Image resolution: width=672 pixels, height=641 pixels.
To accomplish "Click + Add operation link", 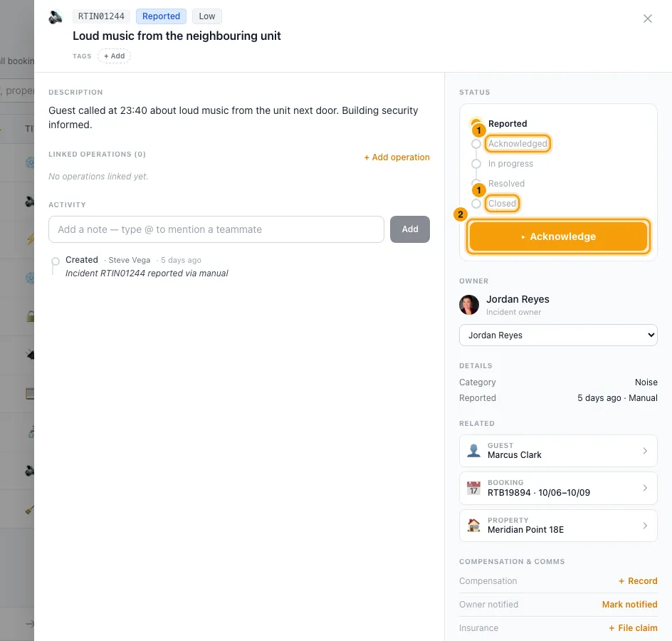I will point(397,157).
